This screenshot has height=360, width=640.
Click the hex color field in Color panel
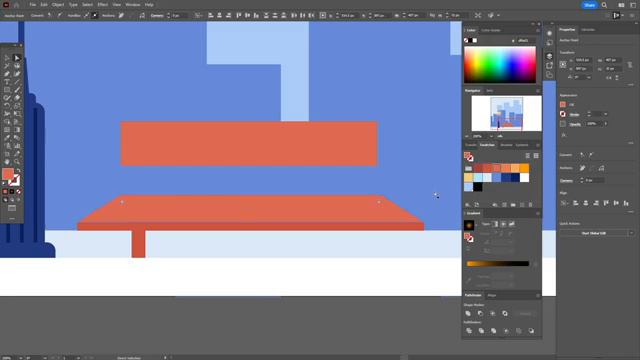click(527, 40)
